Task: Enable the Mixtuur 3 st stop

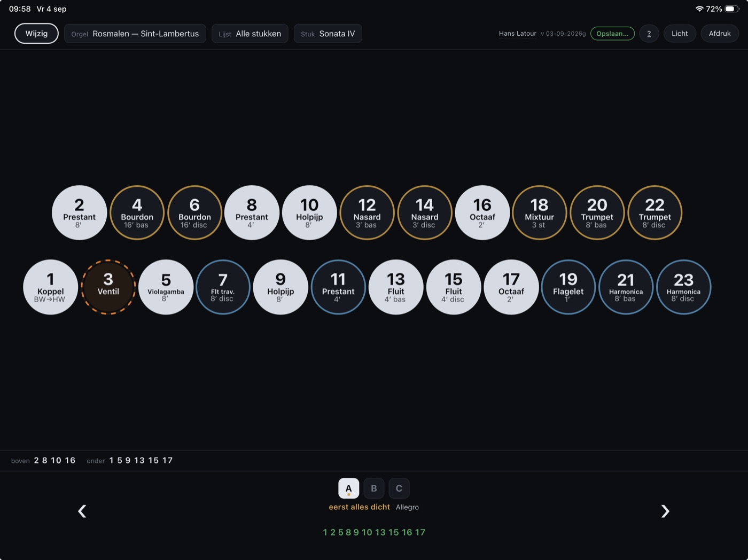Action: [x=540, y=212]
